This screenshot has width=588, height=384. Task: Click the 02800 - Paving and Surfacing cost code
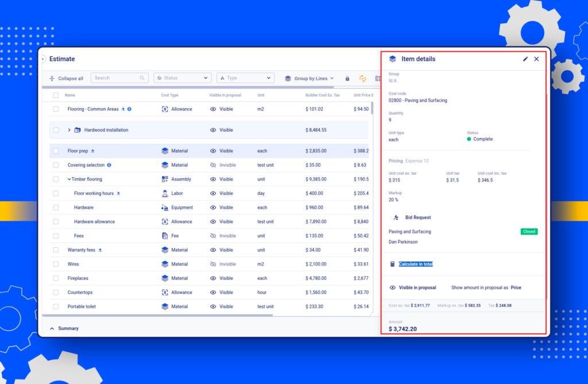pos(418,100)
